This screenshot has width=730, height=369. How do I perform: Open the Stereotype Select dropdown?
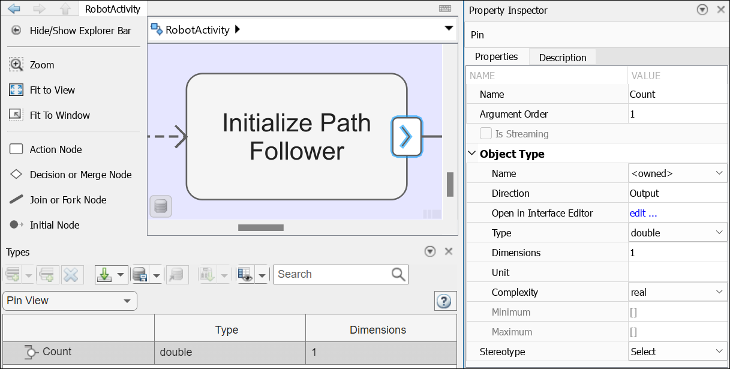coord(719,351)
